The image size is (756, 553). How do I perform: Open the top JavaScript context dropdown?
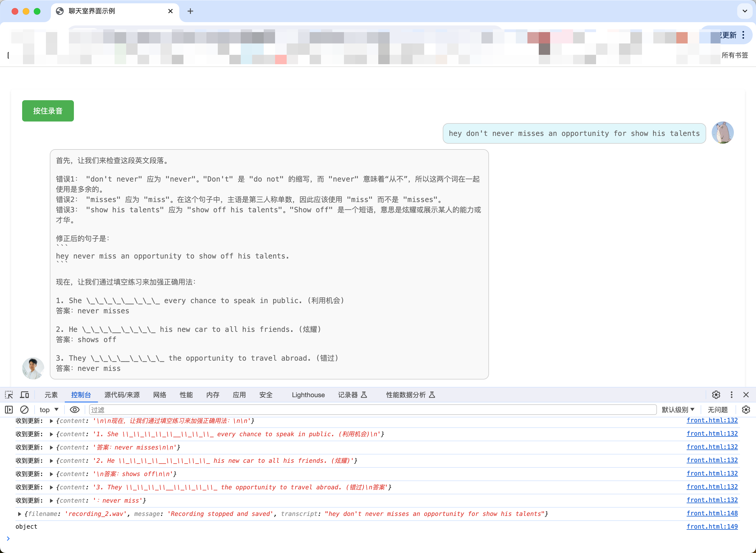click(49, 409)
